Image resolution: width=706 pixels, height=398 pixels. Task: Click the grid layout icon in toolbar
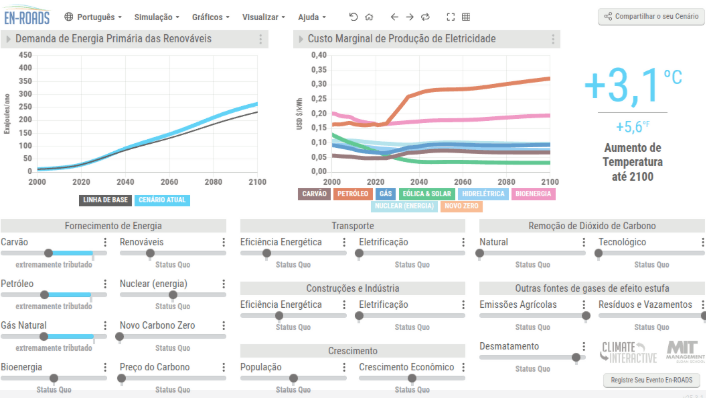(466, 17)
